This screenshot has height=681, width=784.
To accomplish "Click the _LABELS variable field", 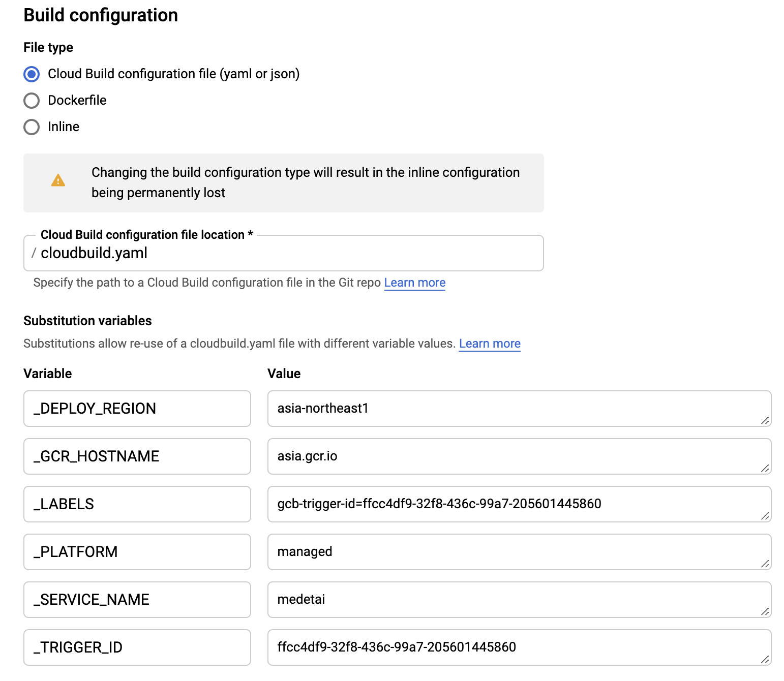I will pyautogui.click(x=137, y=504).
